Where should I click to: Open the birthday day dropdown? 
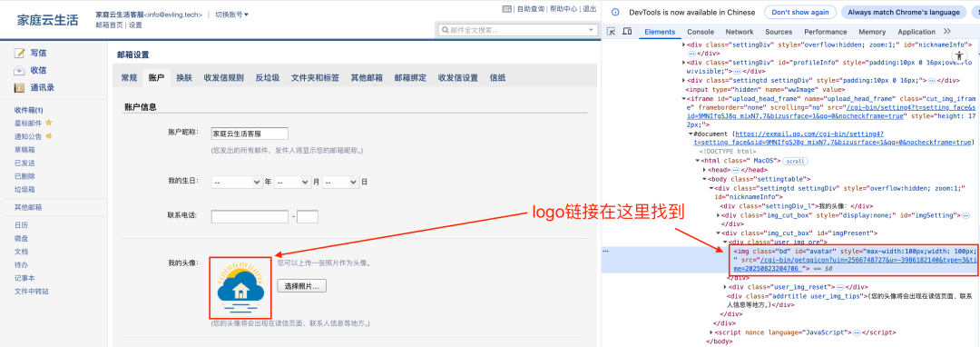[340, 182]
